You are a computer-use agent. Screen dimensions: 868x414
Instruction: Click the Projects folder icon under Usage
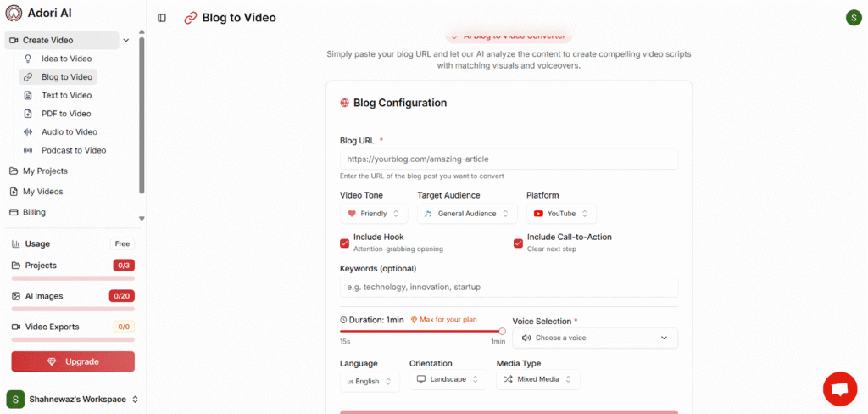pos(16,266)
